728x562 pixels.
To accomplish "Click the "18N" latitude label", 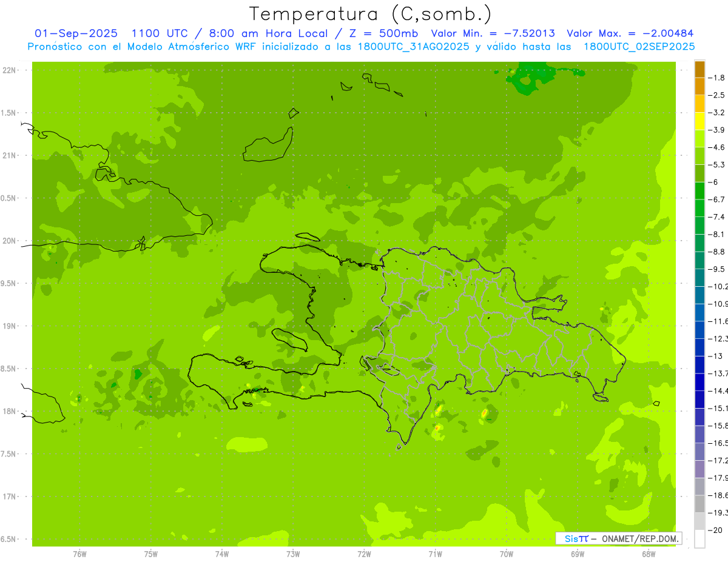I will 9,411.
